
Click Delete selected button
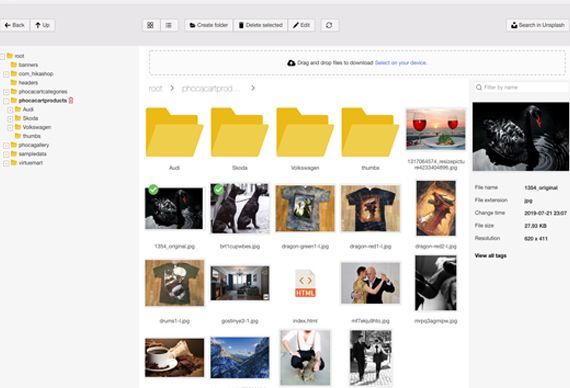coord(261,25)
